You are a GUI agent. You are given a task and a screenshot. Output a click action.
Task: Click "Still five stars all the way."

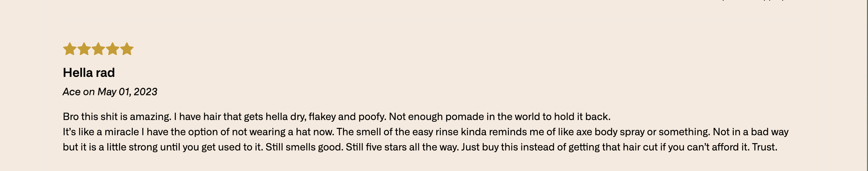coord(402,147)
